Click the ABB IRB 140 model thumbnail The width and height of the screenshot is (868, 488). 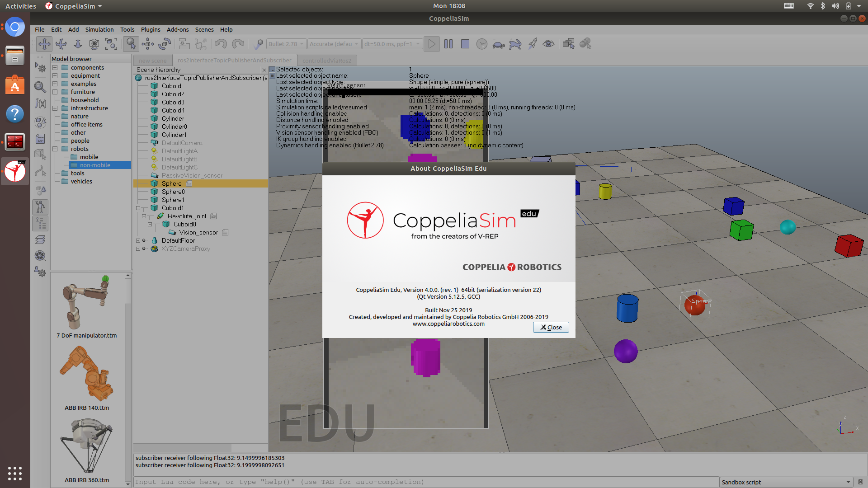coord(86,374)
